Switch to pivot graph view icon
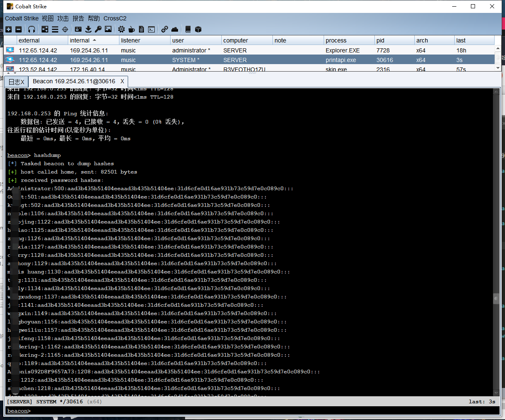Viewport: 505px width, 420px height. 45,29
